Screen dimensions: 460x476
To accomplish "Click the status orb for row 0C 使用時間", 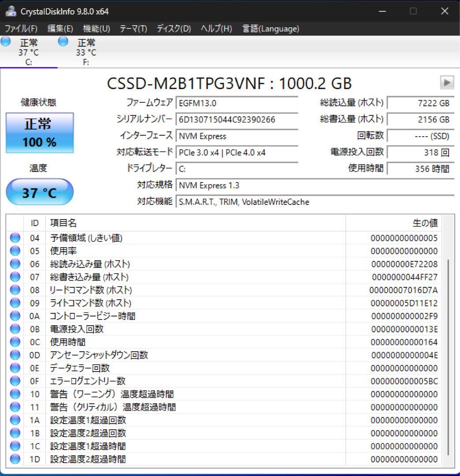I will 15,342.
